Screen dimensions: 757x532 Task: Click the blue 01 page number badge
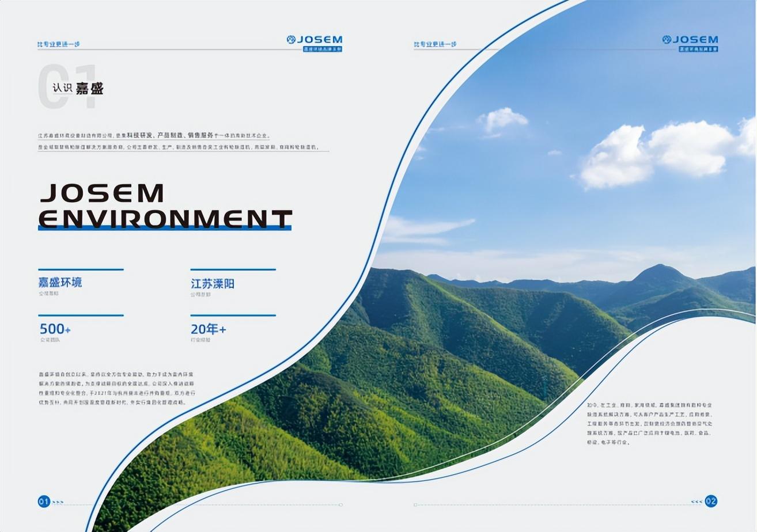coord(44,501)
